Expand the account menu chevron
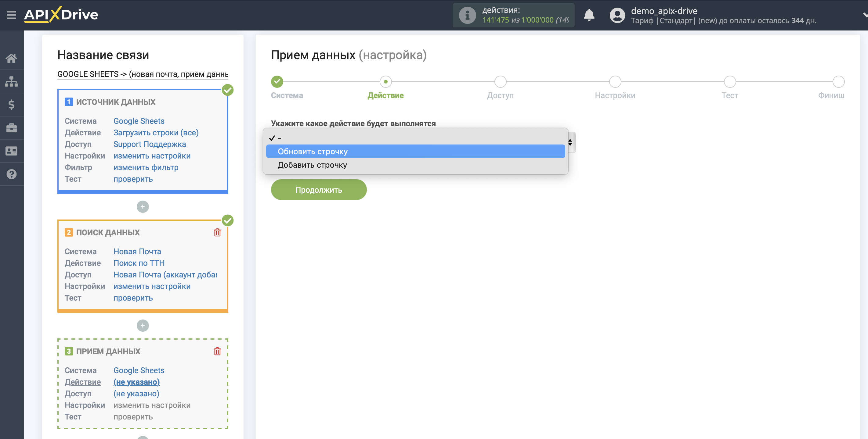868x439 pixels. (865, 15)
